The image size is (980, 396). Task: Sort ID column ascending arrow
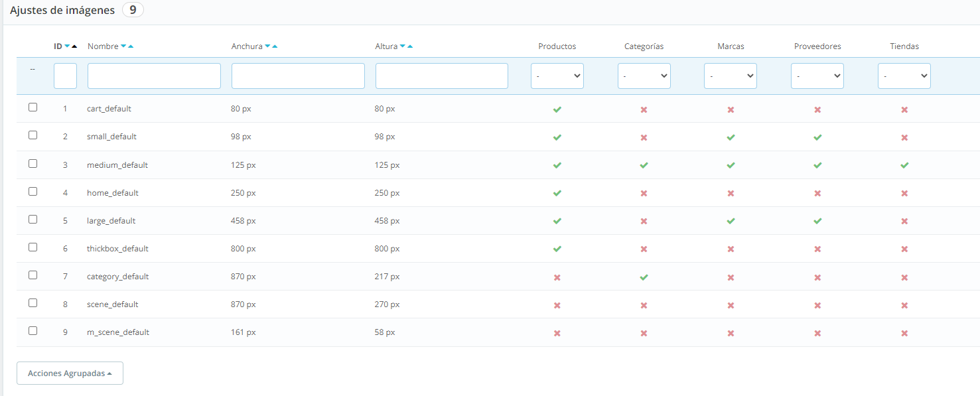[74, 46]
